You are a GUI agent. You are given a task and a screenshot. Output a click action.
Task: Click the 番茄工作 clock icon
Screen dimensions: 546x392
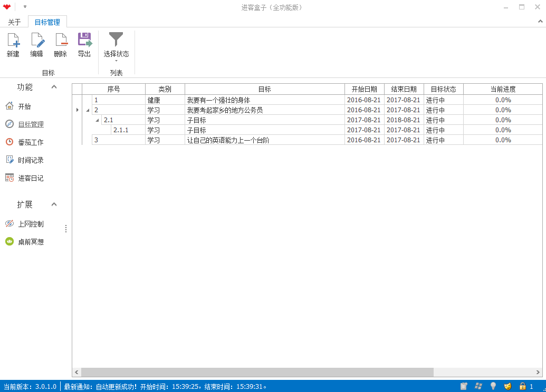tap(9, 142)
